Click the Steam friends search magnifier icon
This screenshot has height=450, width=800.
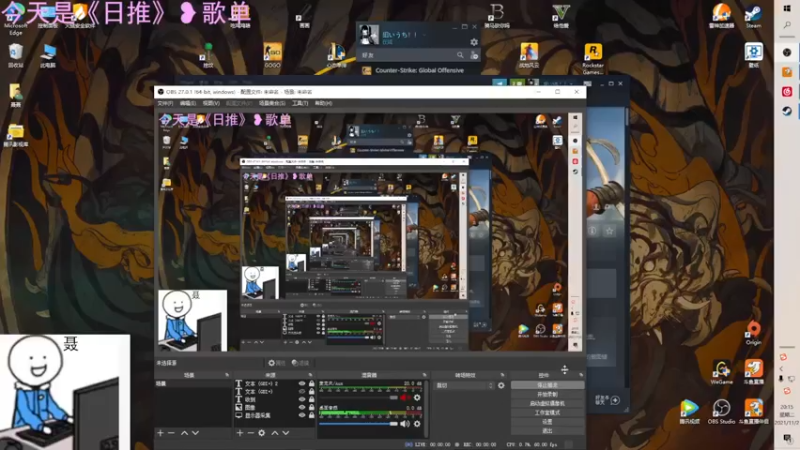pyautogui.click(x=460, y=55)
